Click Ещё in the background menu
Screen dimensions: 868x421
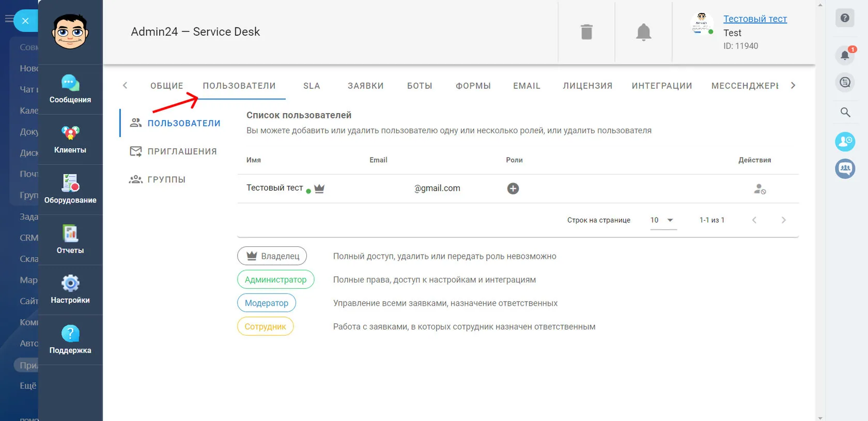[x=28, y=385]
